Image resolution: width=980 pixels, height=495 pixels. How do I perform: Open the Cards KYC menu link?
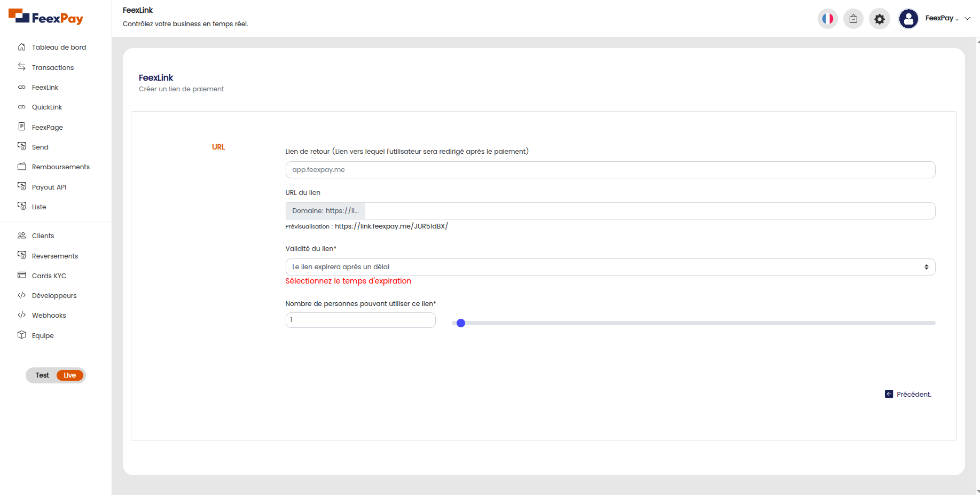49,276
